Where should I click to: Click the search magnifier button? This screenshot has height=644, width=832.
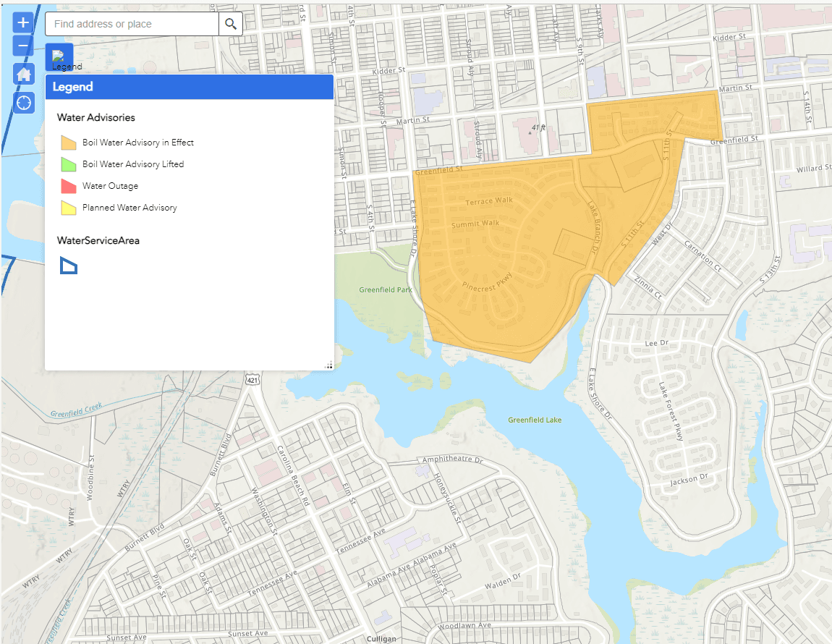(x=230, y=24)
